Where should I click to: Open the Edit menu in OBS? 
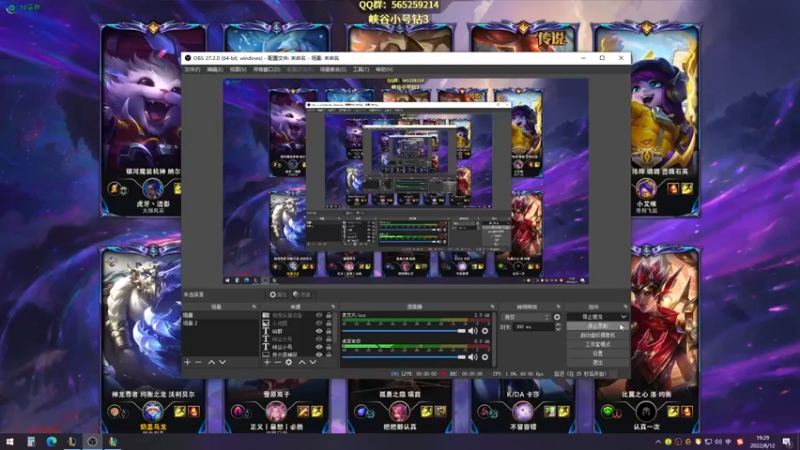215,69
